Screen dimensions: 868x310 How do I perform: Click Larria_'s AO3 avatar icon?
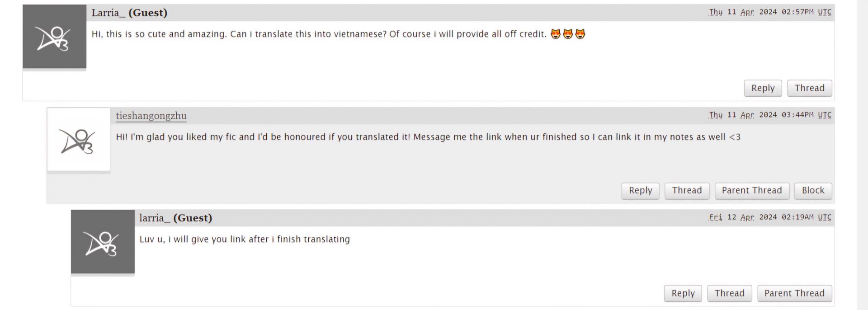pyautogui.click(x=54, y=37)
